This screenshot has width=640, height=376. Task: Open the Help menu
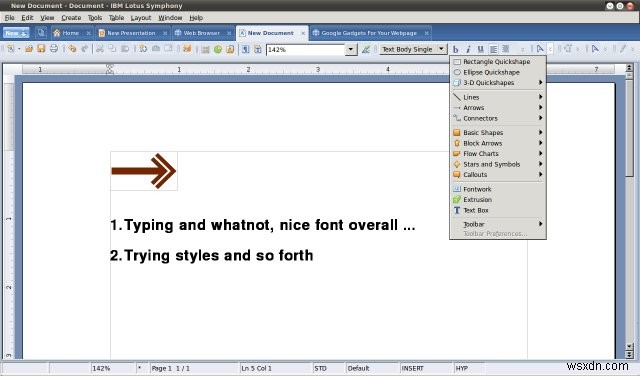[196, 18]
